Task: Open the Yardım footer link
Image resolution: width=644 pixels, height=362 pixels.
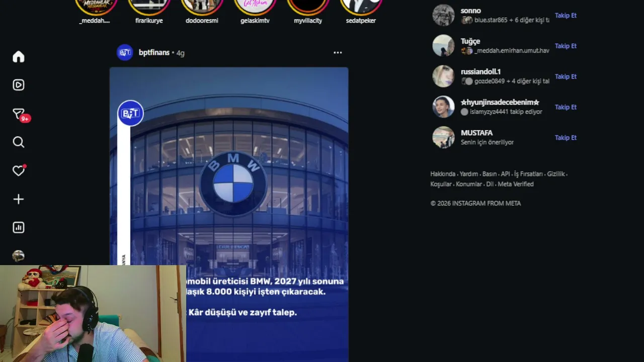Action: tap(469, 174)
